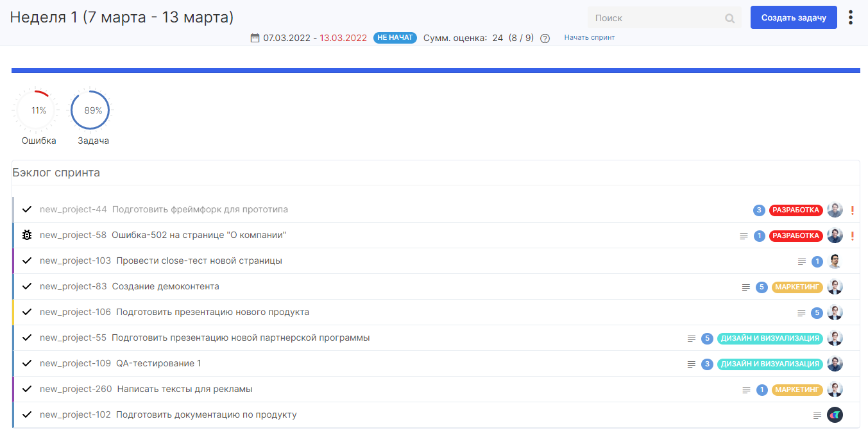The image size is (868, 435).
Task: Click description lines icon on new_project-83 row
Action: (746, 287)
